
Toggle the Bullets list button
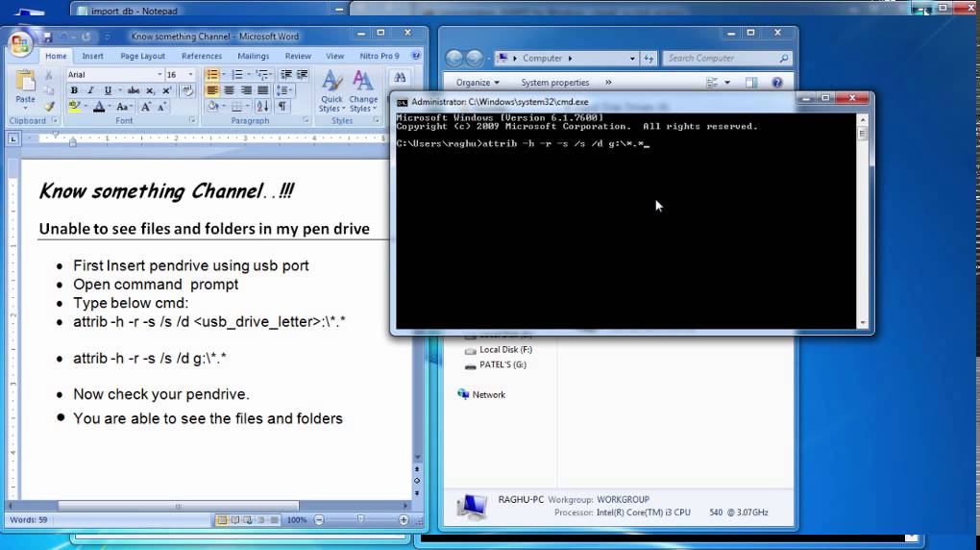[x=212, y=74]
